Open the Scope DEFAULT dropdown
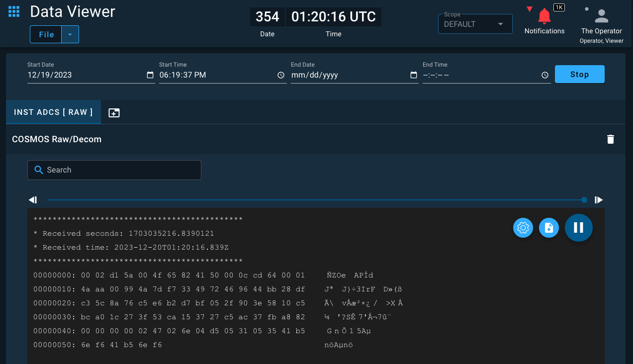This screenshot has width=633, height=364. click(x=475, y=24)
